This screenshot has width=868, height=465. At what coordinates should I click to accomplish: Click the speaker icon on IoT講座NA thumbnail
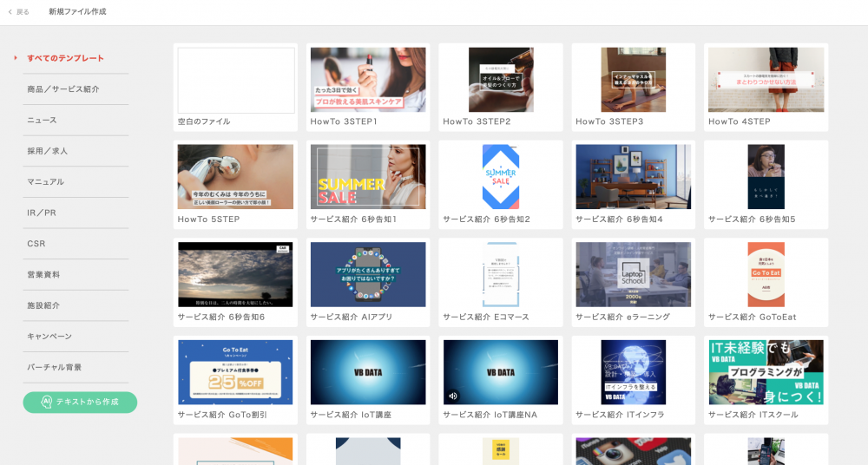pos(453,396)
